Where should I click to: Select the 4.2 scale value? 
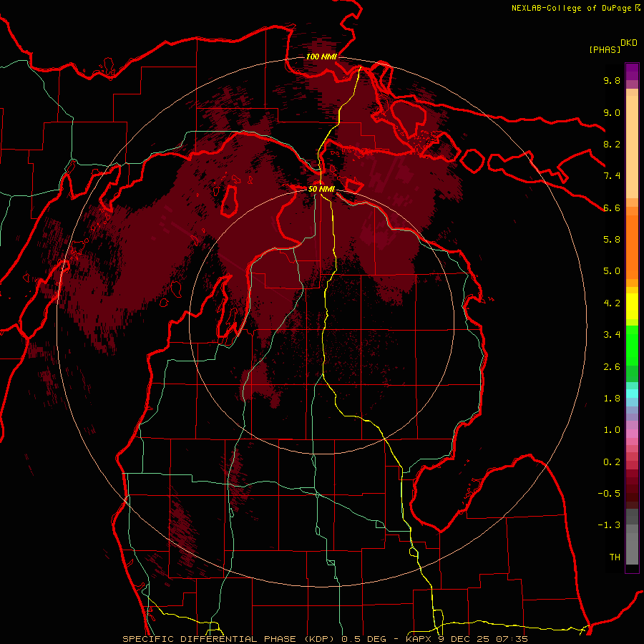(612, 303)
